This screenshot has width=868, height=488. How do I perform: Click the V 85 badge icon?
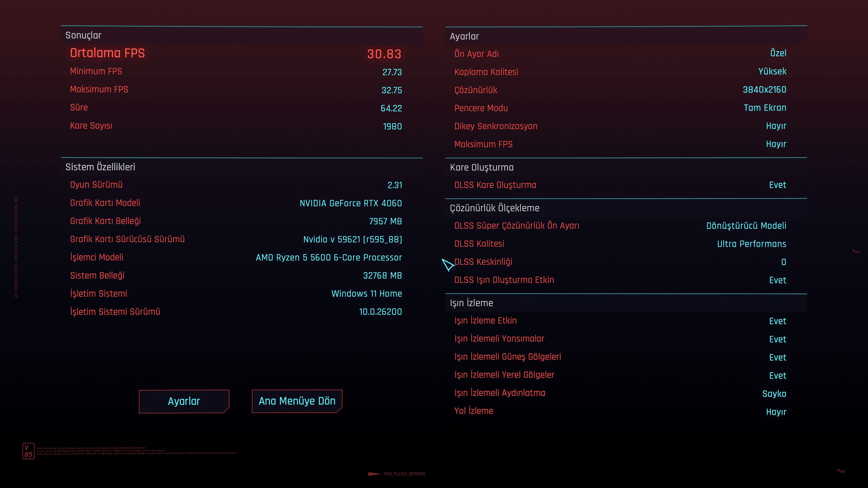(x=28, y=451)
